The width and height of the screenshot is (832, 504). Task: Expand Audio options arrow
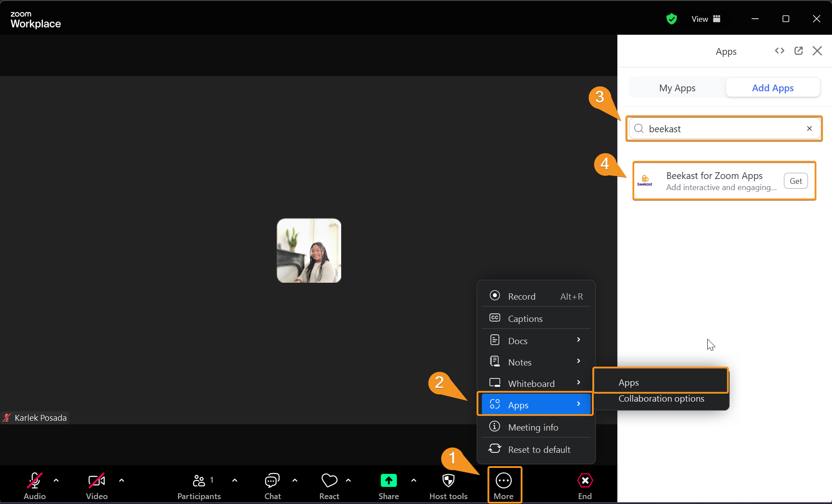click(56, 480)
